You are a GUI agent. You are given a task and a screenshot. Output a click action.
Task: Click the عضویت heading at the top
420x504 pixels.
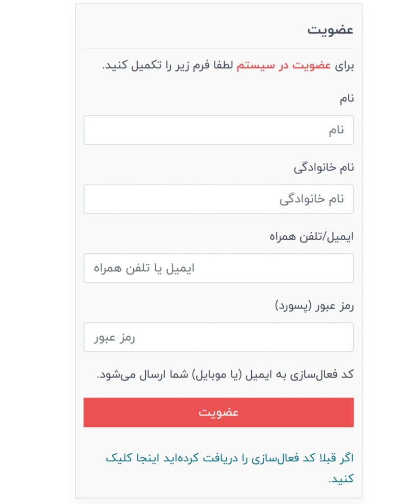pos(330,30)
